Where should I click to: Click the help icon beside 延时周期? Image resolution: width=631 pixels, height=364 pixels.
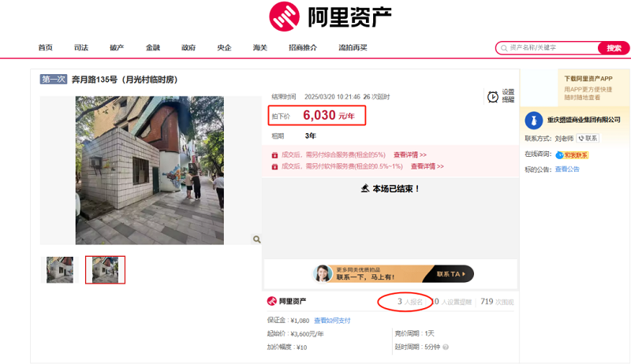pos(446,347)
